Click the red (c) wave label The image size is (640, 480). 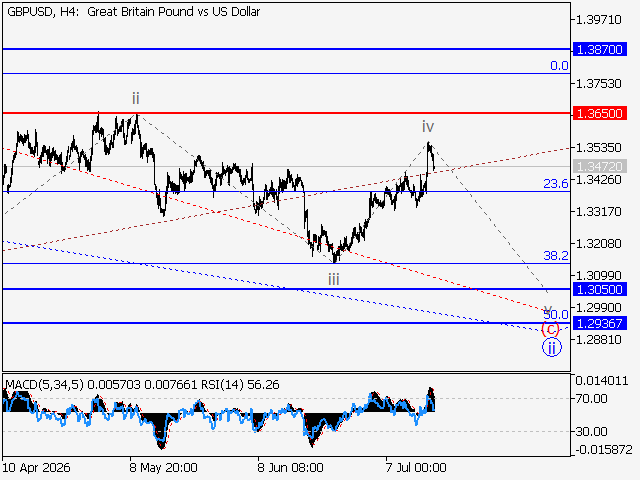pos(550,329)
